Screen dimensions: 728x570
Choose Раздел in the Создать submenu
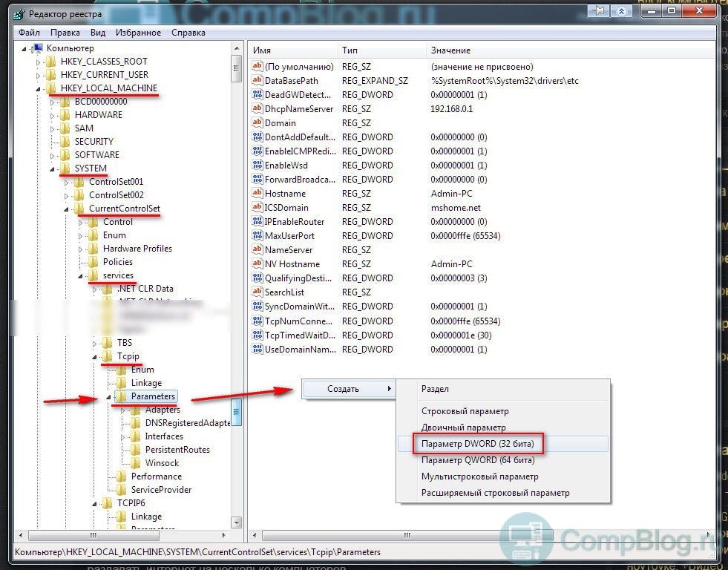pos(503,389)
